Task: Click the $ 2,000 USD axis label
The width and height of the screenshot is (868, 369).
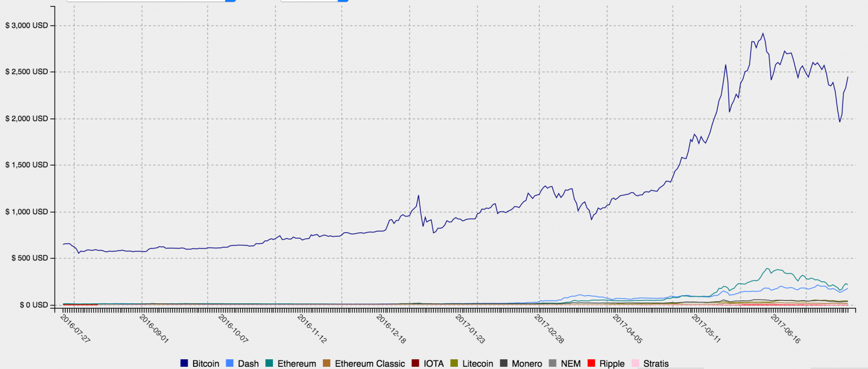Action: (27, 118)
